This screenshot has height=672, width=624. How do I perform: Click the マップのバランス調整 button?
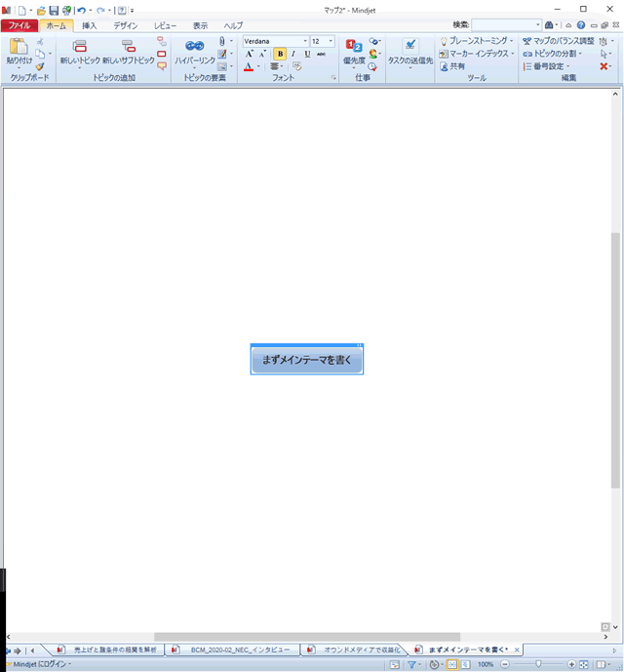point(558,41)
